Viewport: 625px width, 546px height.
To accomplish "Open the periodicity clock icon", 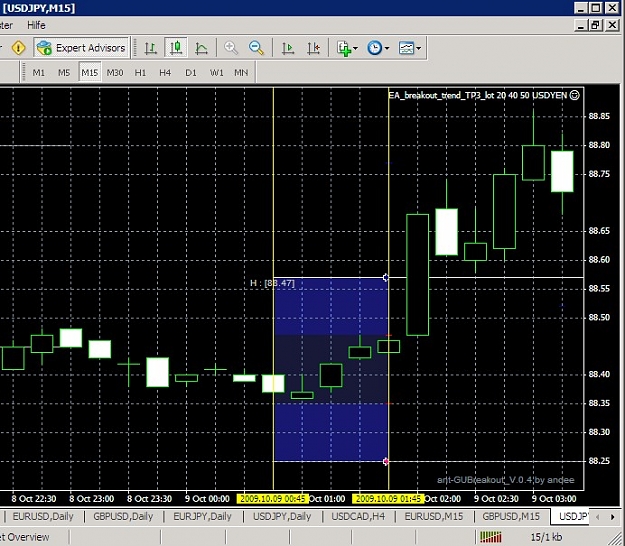I will [375, 48].
